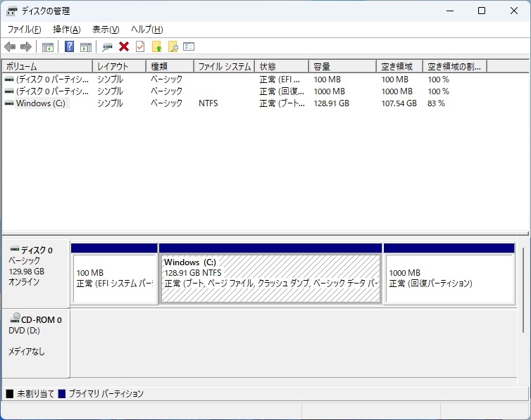
Task: Click the 128.91 GB capacity cell
Action: coord(331,103)
